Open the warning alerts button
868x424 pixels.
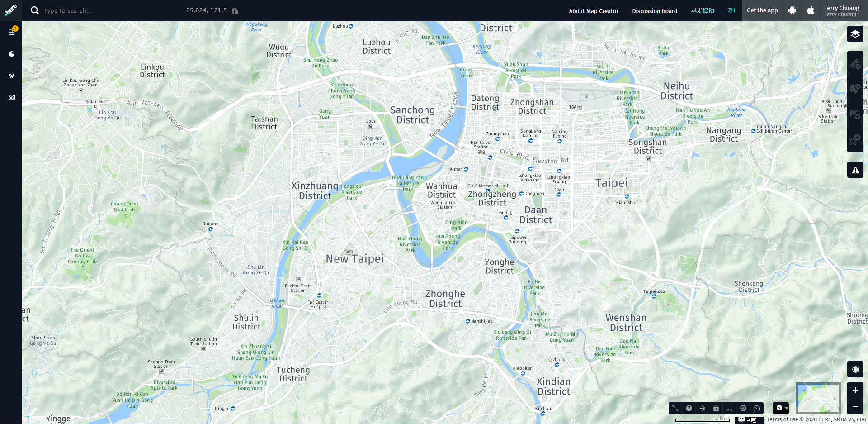click(x=855, y=170)
